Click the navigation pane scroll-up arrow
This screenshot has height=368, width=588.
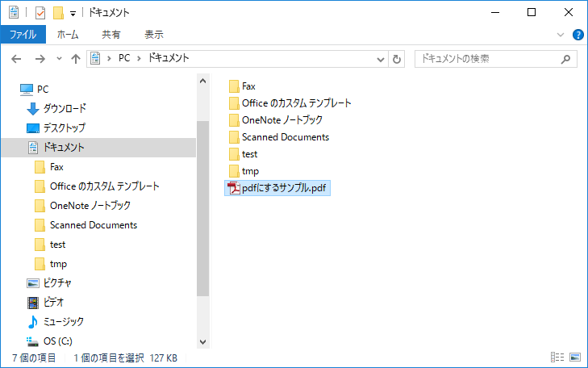click(x=203, y=81)
